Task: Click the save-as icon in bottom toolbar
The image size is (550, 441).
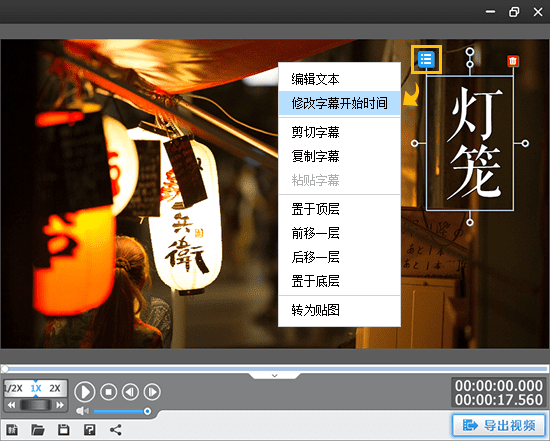Action: coord(89,429)
